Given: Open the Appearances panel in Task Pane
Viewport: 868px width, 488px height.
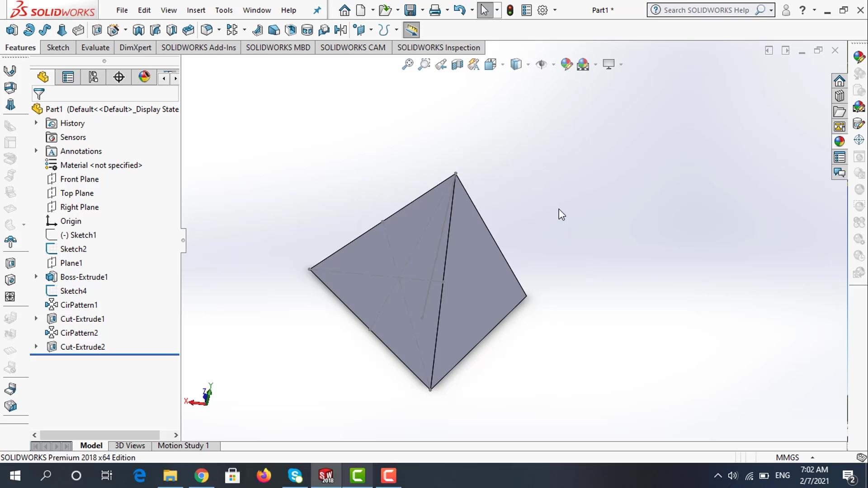Looking at the screenshot, I should (x=840, y=141).
